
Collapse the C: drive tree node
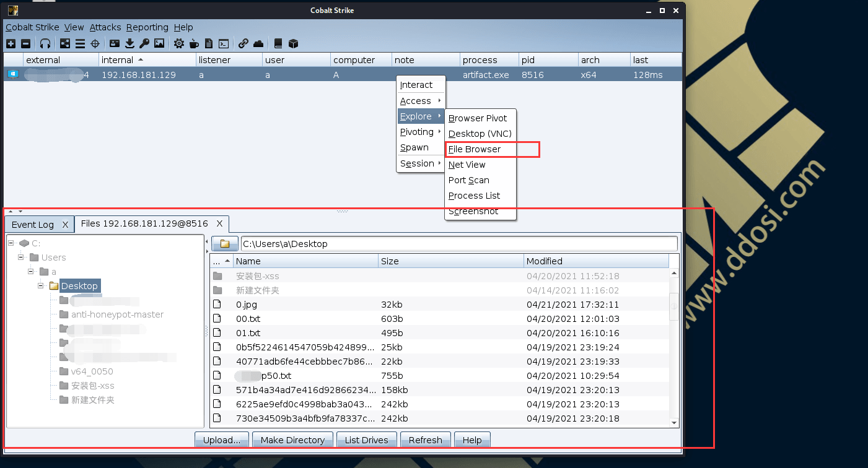pyautogui.click(x=12, y=243)
